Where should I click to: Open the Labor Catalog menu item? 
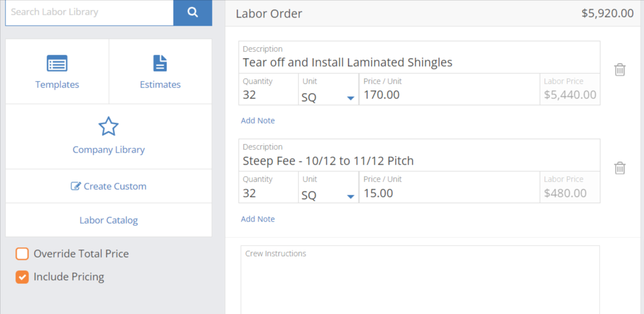[x=109, y=220]
